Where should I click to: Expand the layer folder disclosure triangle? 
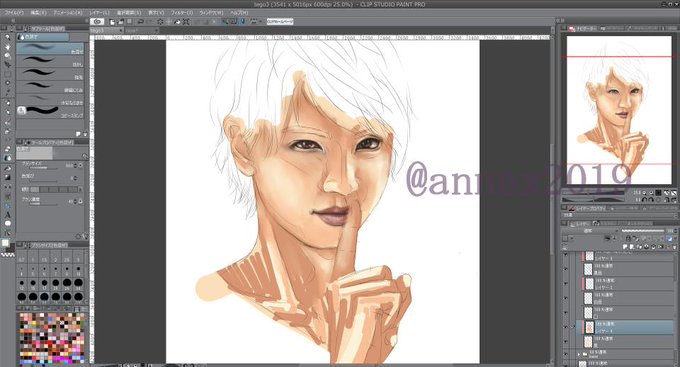[x=579, y=354]
